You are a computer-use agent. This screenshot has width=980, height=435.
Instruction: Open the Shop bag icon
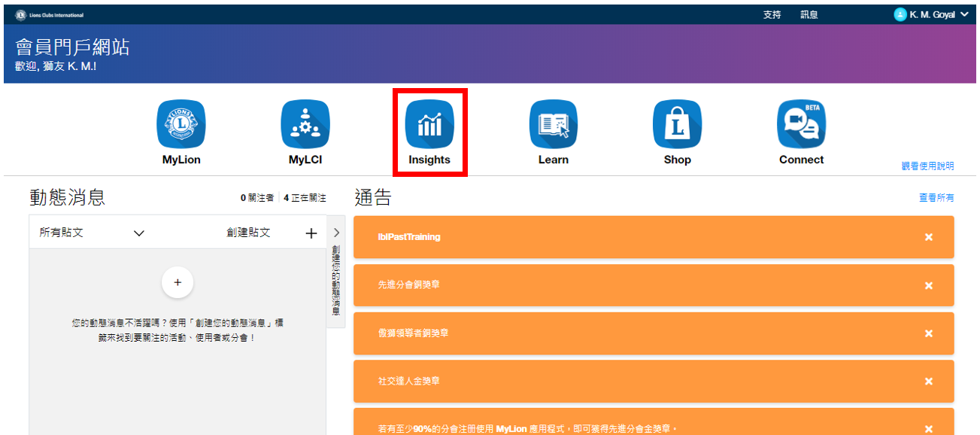click(677, 124)
